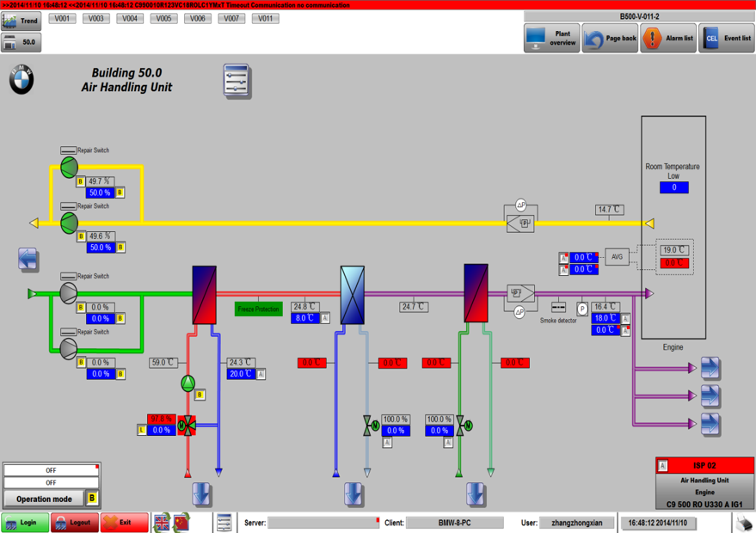Click the Operation mode button
This screenshot has height=533, width=756.
coord(44,499)
